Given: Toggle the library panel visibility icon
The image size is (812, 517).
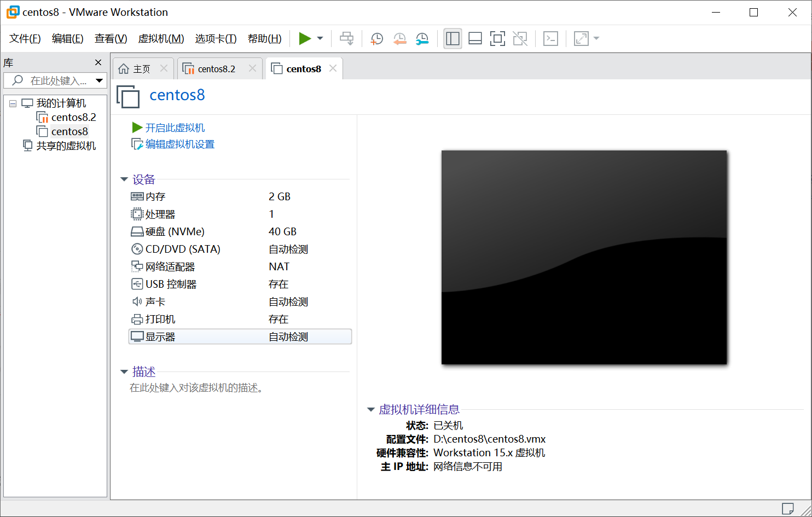Looking at the screenshot, I should coord(453,38).
